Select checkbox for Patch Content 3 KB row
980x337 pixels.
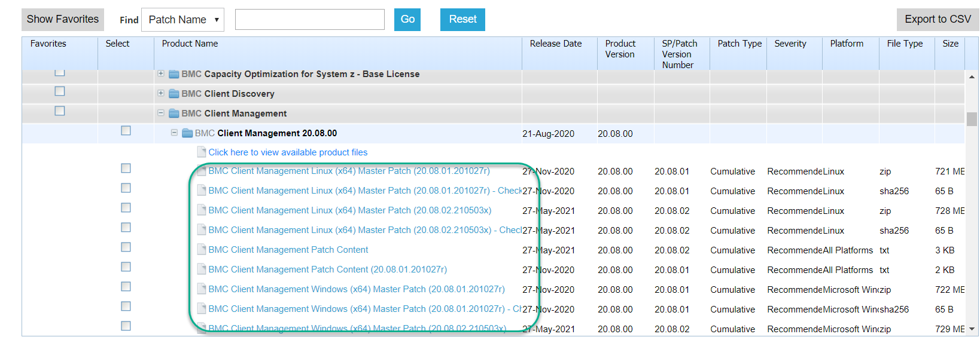pos(126,247)
